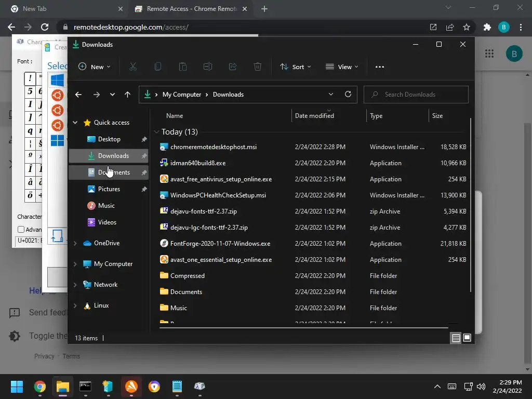Viewport: 532px width, 399px height.
Task: Expand the Linux tree node
Action: pyautogui.click(x=75, y=305)
